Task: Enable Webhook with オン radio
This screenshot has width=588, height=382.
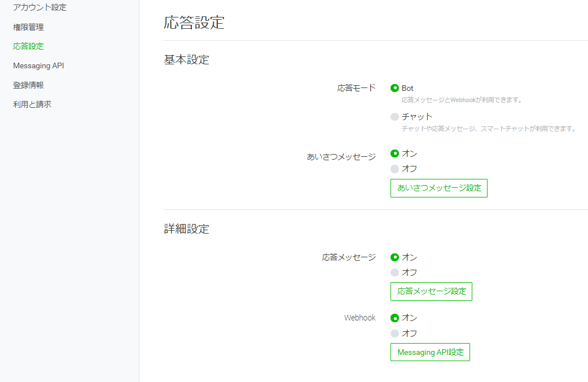Action: tap(394, 318)
